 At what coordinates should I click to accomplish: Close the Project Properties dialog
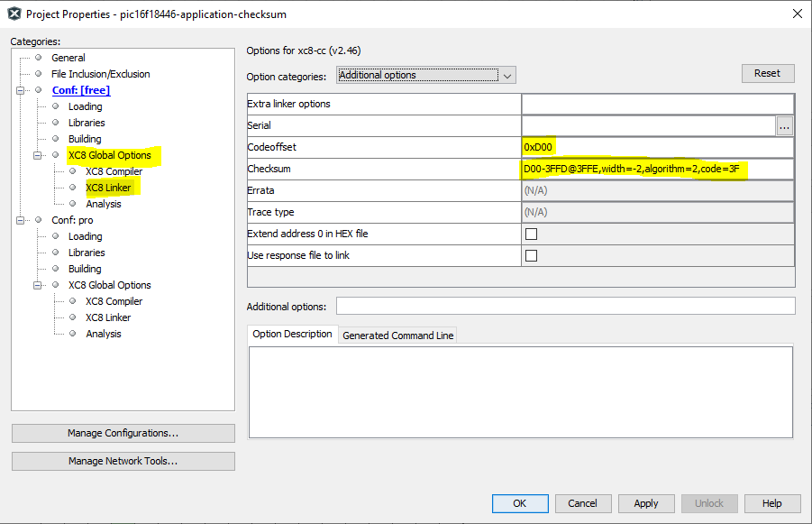pos(798,14)
